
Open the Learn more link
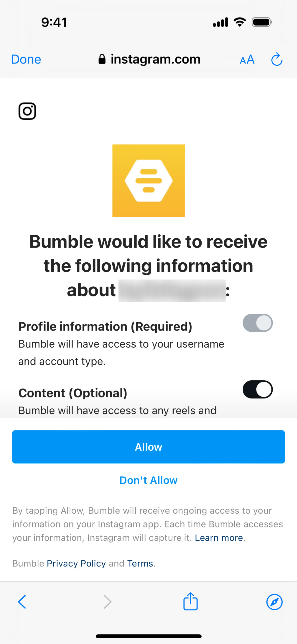pos(219,538)
